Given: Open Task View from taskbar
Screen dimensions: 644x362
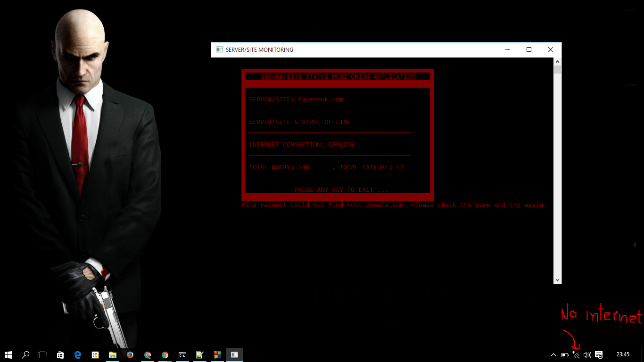Looking at the screenshot, I should [42, 354].
